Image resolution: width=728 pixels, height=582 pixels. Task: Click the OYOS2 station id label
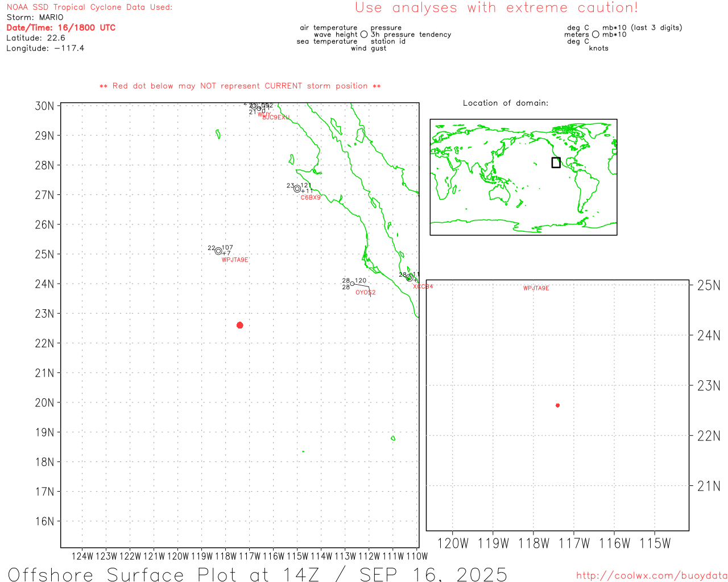(x=366, y=293)
